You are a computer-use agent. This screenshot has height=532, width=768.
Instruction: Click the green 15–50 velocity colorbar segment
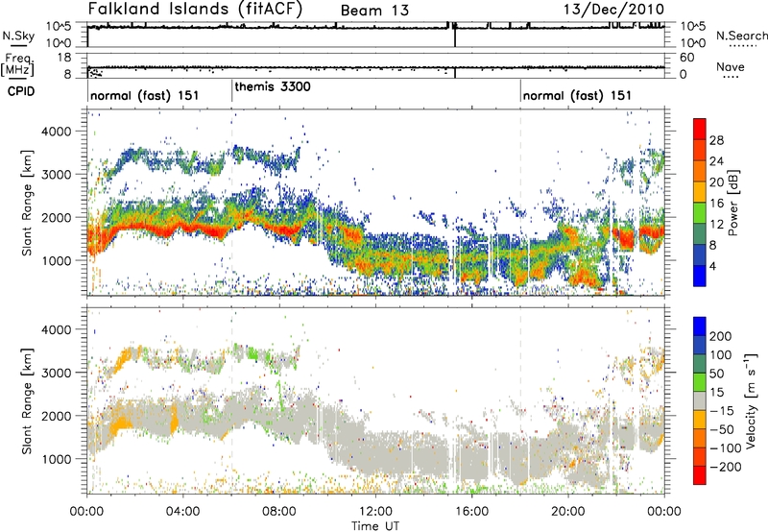pos(700,382)
